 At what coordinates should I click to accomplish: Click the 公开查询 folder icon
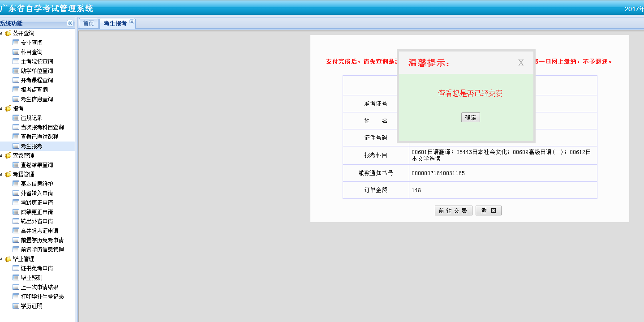pos(8,33)
